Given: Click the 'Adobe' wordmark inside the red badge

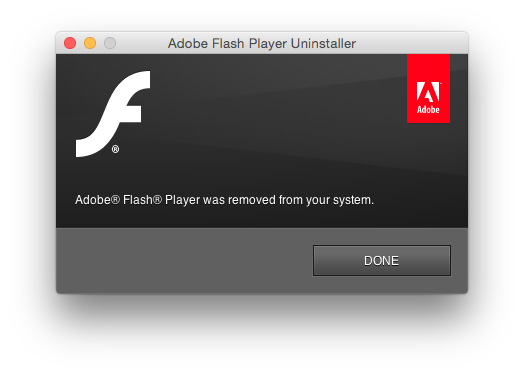Looking at the screenshot, I should click(x=428, y=110).
